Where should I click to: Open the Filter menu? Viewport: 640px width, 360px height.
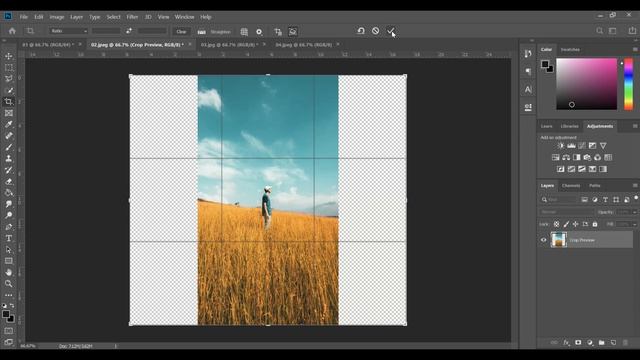[x=132, y=17]
